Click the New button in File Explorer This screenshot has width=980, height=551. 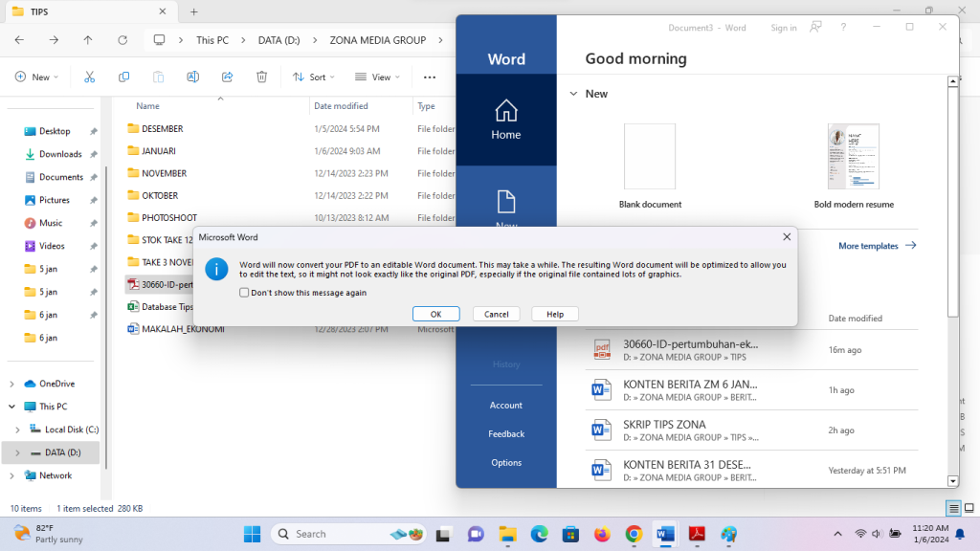(x=36, y=77)
